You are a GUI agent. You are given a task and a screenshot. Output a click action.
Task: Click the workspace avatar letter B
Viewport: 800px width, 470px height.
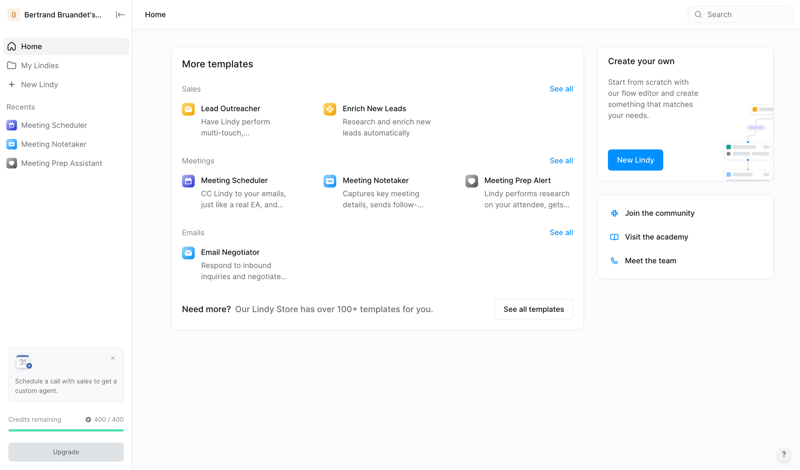(14, 15)
